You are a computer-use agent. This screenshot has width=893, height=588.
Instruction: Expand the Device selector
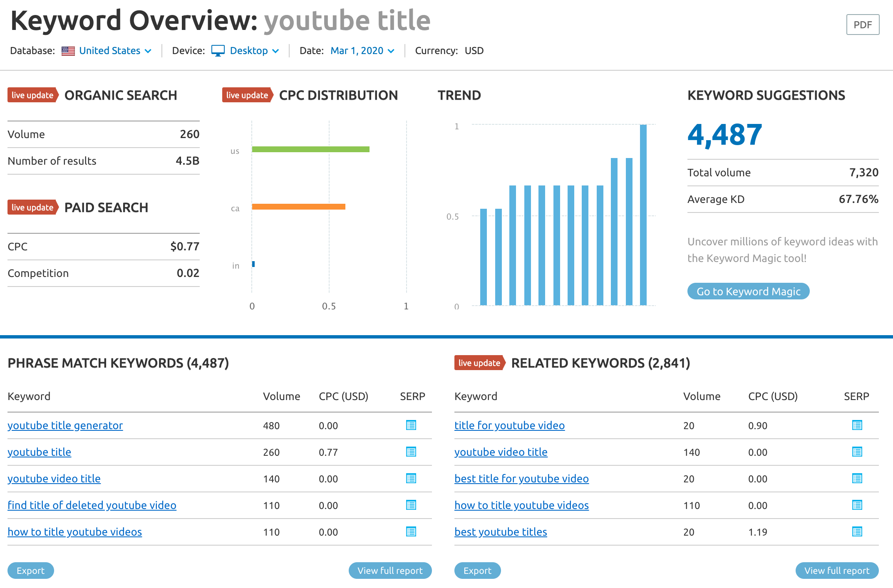tap(249, 50)
